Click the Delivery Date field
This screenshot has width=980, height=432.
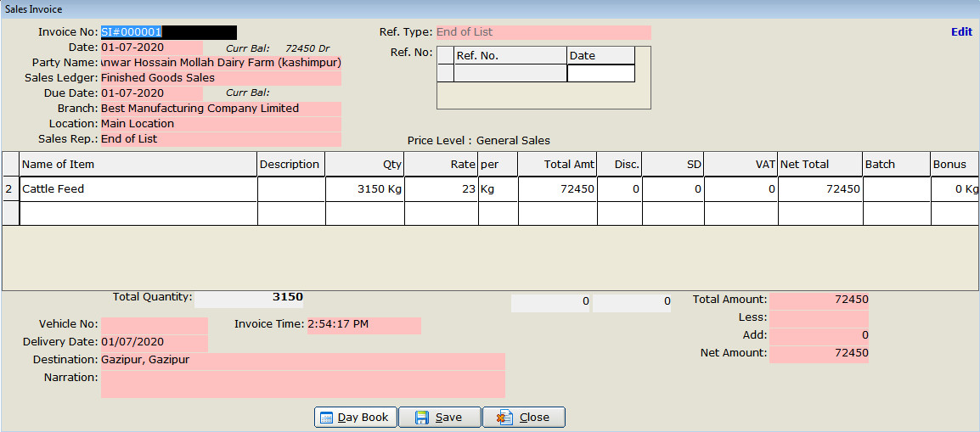(x=155, y=343)
